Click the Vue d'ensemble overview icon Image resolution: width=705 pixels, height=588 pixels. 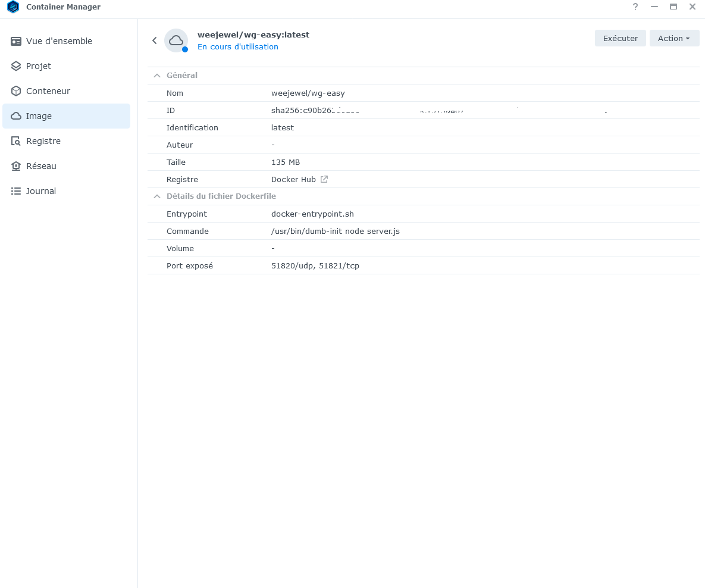(15, 42)
